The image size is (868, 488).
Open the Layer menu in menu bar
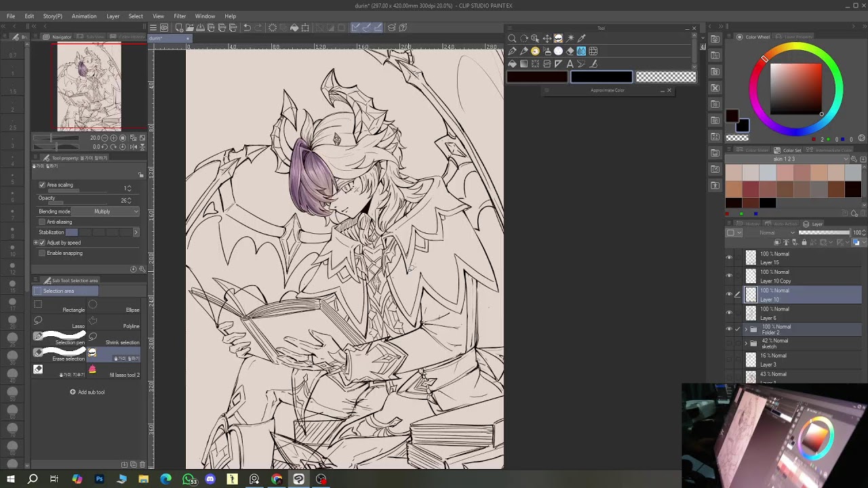click(x=113, y=16)
